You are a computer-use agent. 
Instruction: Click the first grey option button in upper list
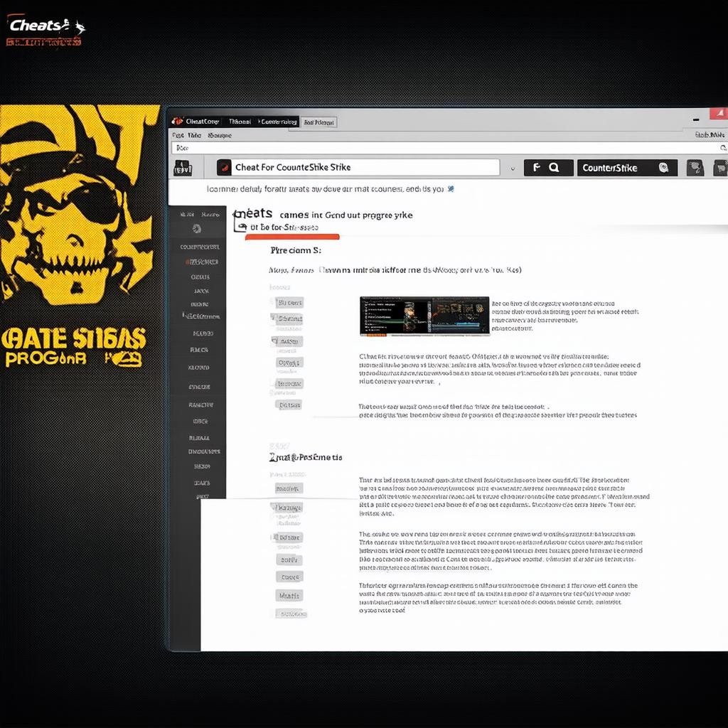coord(289,302)
